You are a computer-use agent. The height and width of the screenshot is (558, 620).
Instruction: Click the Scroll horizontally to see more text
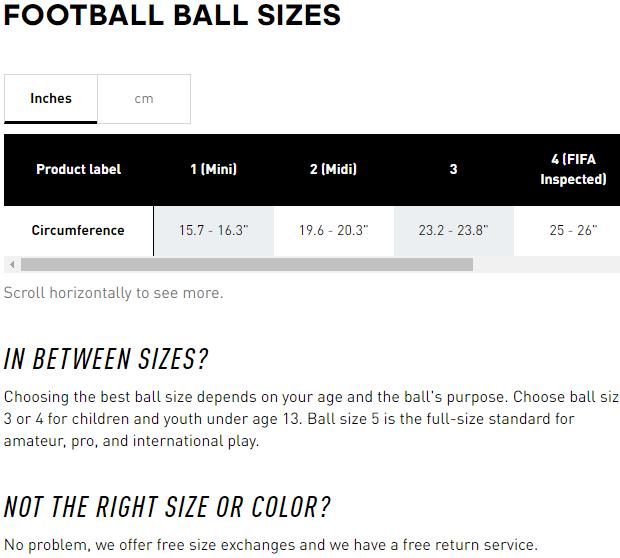(113, 293)
